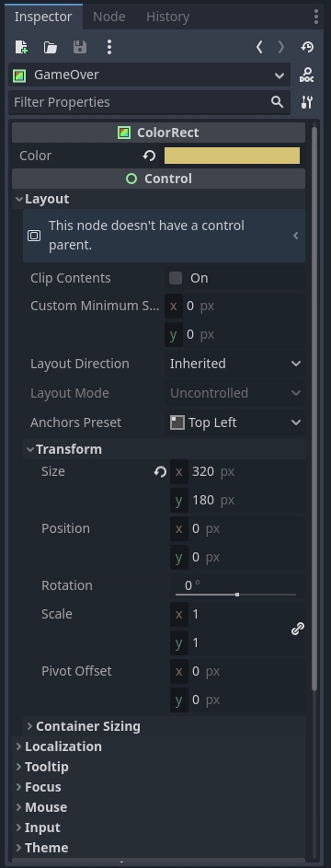Open the yellow Color swatch picker
The image size is (331, 868).
pos(232,156)
